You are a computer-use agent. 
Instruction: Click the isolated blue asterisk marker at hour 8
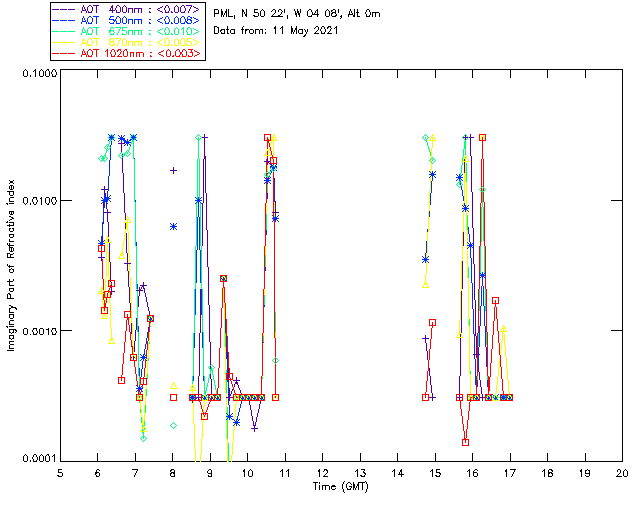(173, 227)
